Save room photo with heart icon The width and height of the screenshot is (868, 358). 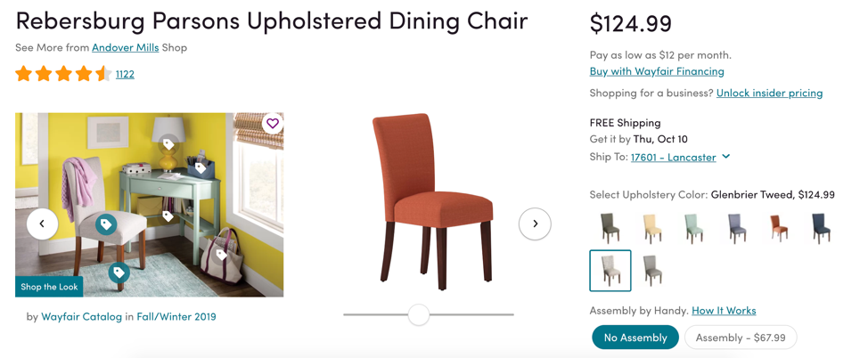[273, 124]
